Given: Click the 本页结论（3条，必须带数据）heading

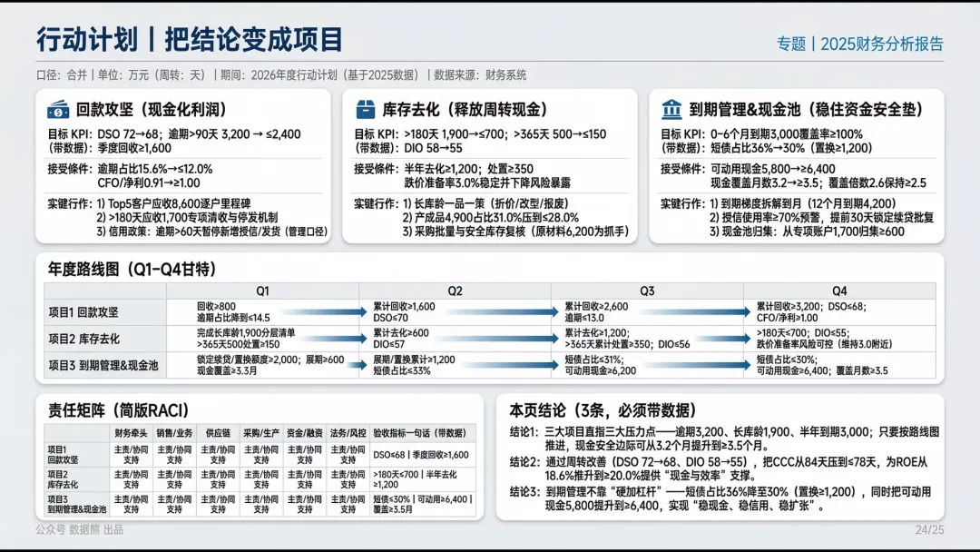Looking at the screenshot, I should pos(603,410).
